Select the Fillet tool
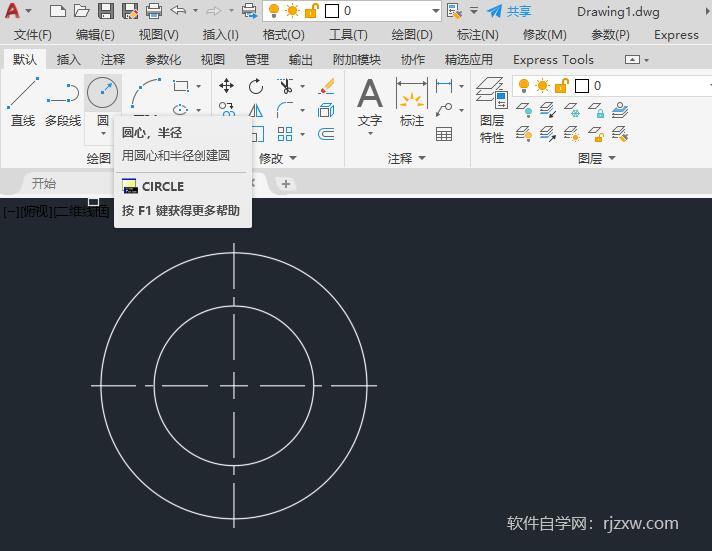The width and height of the screenshot is (712, 551). [285, 110]
